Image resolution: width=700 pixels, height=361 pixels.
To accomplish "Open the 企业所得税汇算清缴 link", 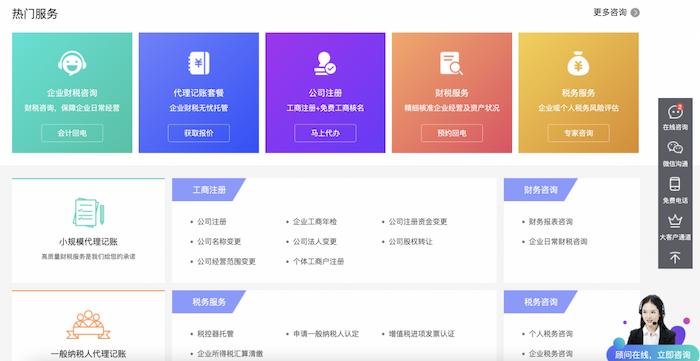I will pos(230,354).
